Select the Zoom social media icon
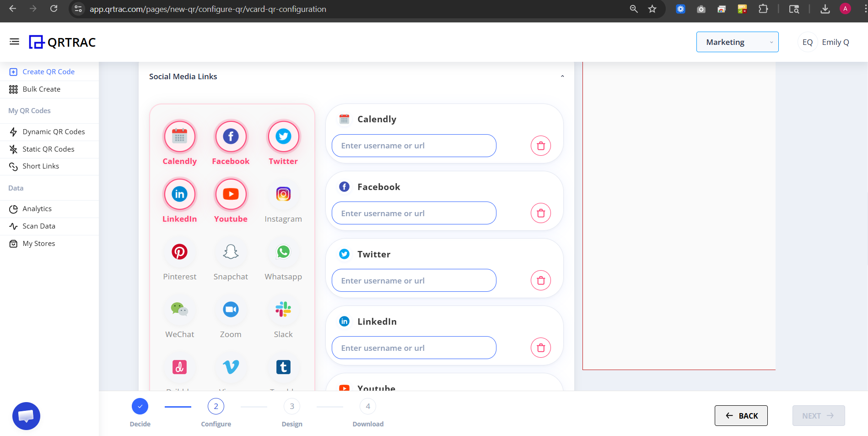This screenshot has width=868, height=436. pyautogui.click(x=231, y=309)
